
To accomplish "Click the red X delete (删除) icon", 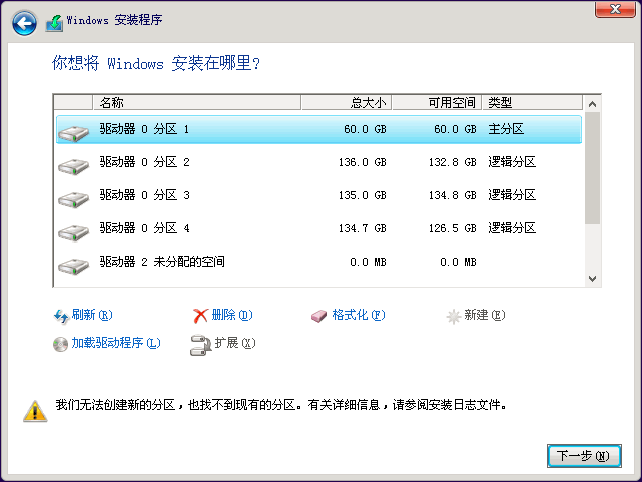I will 200,316.
